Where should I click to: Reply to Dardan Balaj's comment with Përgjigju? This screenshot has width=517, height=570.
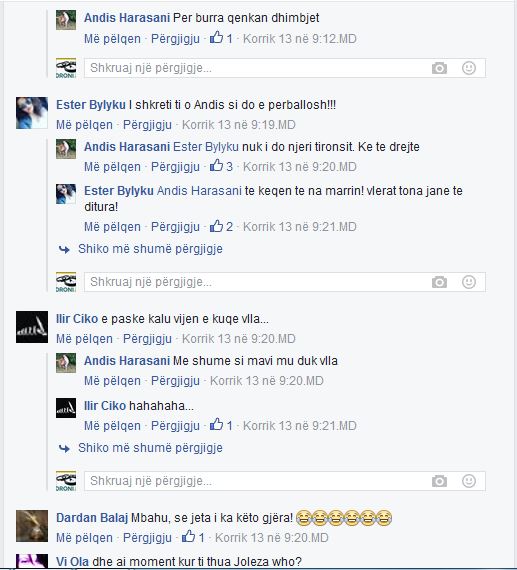(x=147, y=538)
